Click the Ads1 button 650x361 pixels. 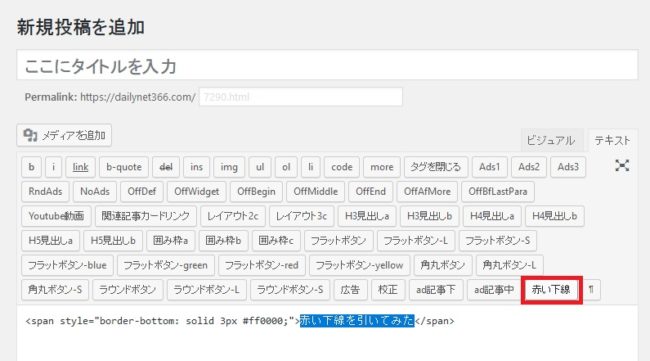click(490, 167)
